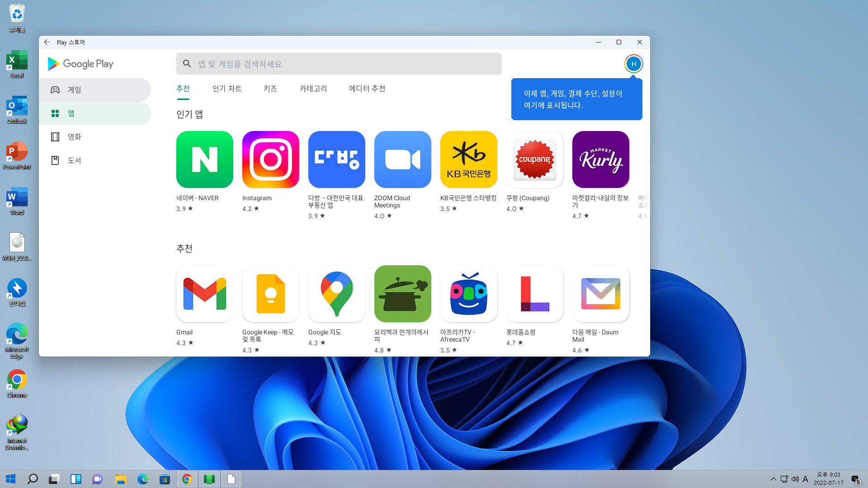Click the 네이버 - NAVER app title text
This screenshot has height=488, width=868.
point(198,198)
